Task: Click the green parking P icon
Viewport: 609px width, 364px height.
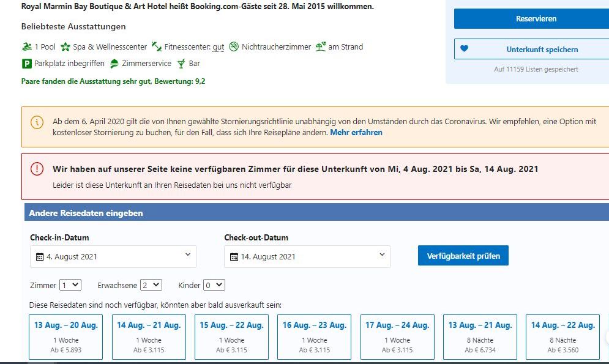Action: coord(26,64)
